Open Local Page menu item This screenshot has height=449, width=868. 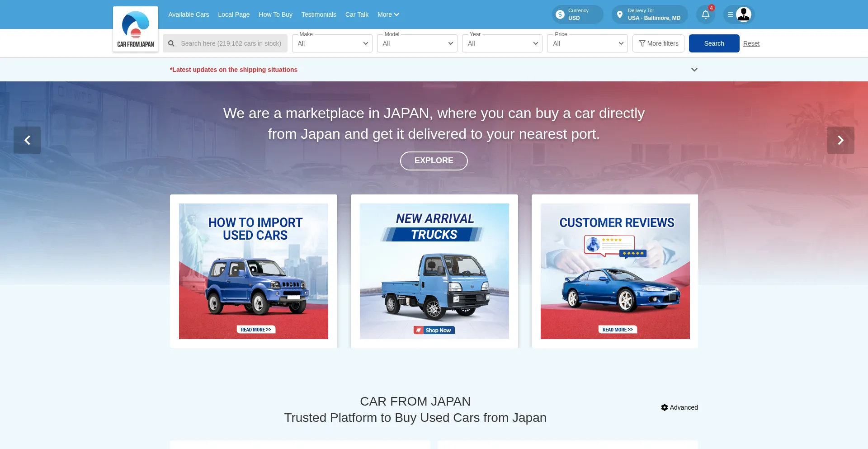pos(234,14)
